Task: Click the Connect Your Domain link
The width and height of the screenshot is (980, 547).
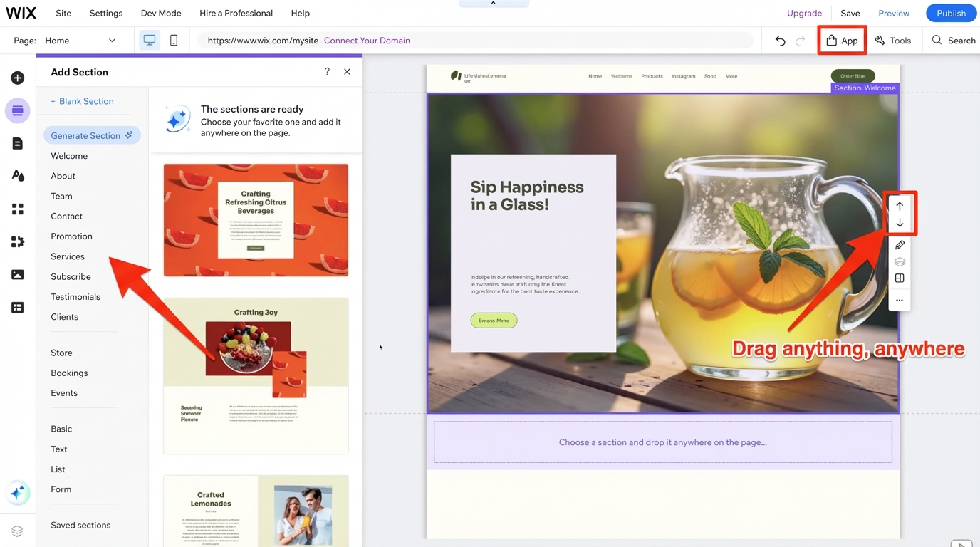Action: (x=367, y=41)
